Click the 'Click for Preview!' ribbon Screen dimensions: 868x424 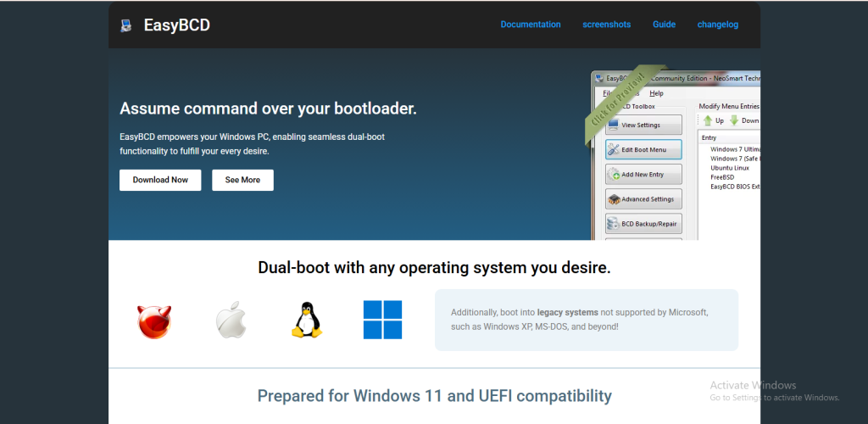(x=626, y=105)
